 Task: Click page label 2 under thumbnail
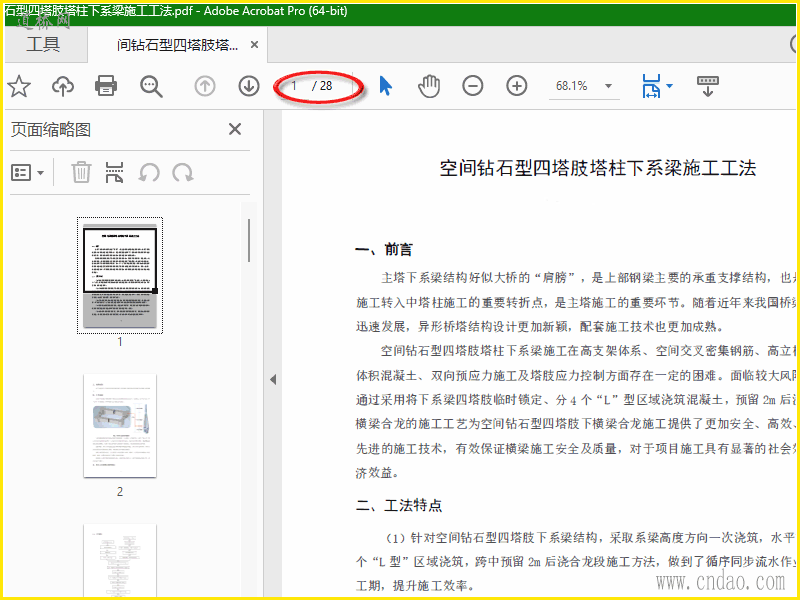(x=120, y=492)
